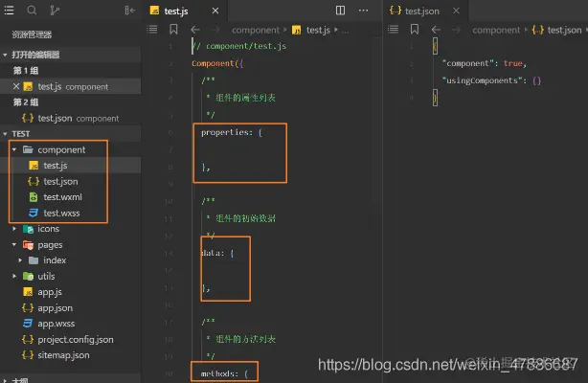The height and width of the screenshot is (383, 588).
Task: Click the "usingComponents": {} line
Action: [x=491, y=80]
